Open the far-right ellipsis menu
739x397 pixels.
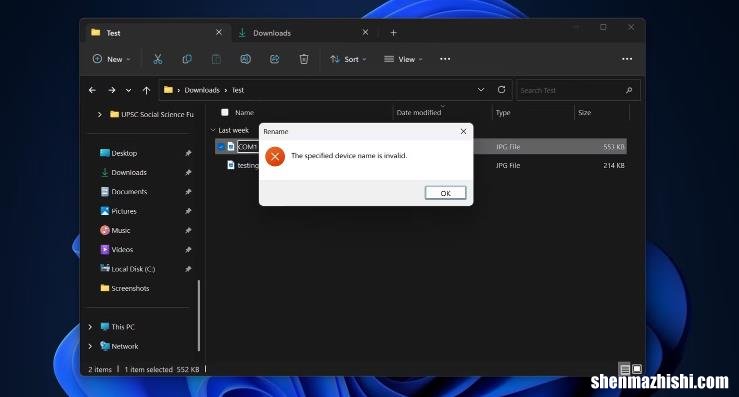tap(627, 59)
